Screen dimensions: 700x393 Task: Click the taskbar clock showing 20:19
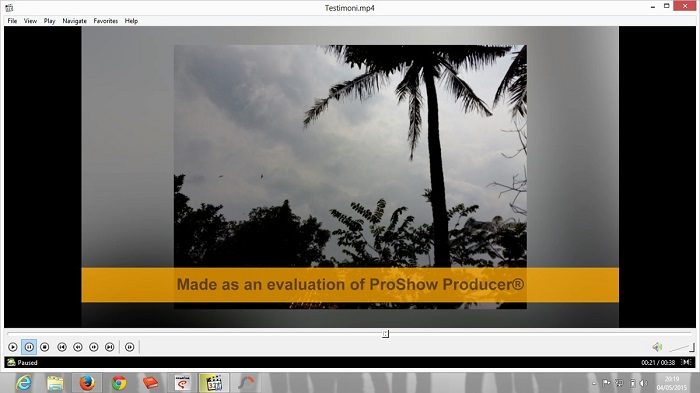pyautogui.click(x=671, y=383)
